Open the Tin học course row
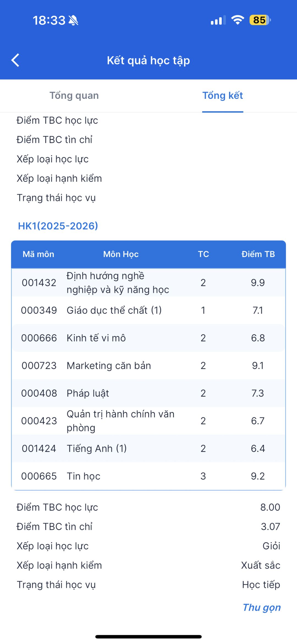 pos(148,476)
